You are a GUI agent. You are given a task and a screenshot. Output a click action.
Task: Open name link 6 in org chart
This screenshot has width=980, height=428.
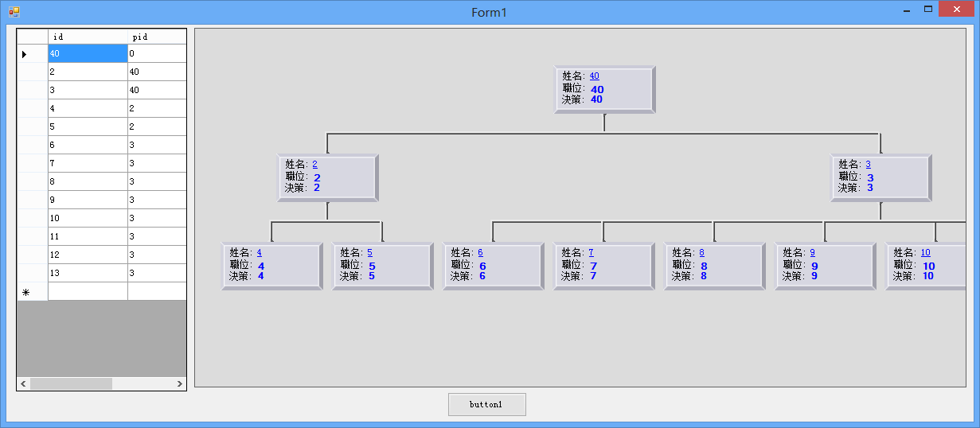coord(481,253)
